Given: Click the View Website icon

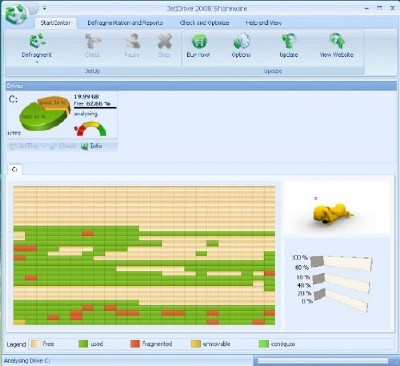Looking at the screenshot, I should click(x=337, y=42).
